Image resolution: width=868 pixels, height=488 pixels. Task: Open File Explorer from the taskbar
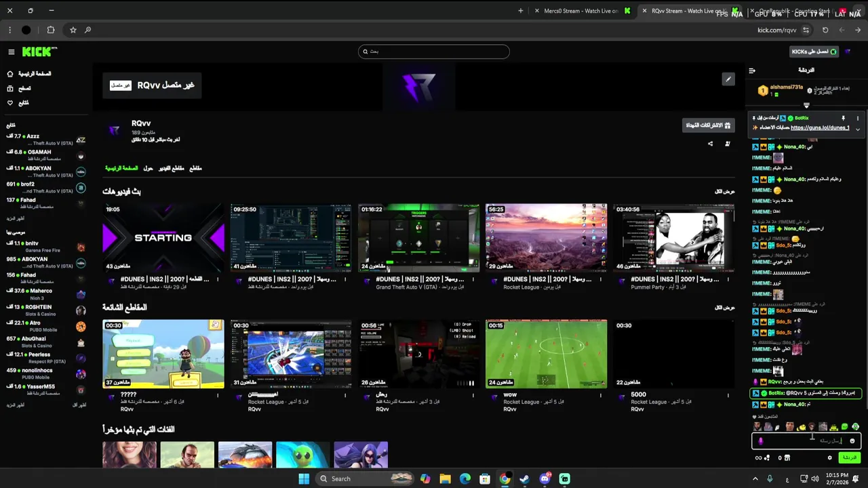445,479
